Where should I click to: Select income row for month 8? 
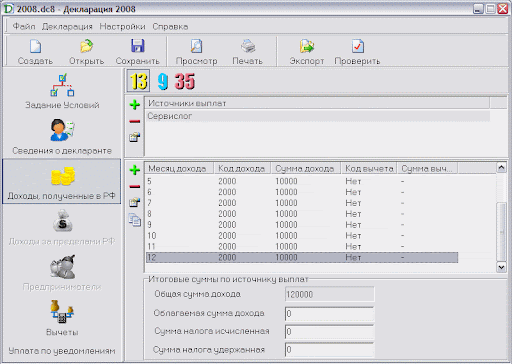coord(302,214)
